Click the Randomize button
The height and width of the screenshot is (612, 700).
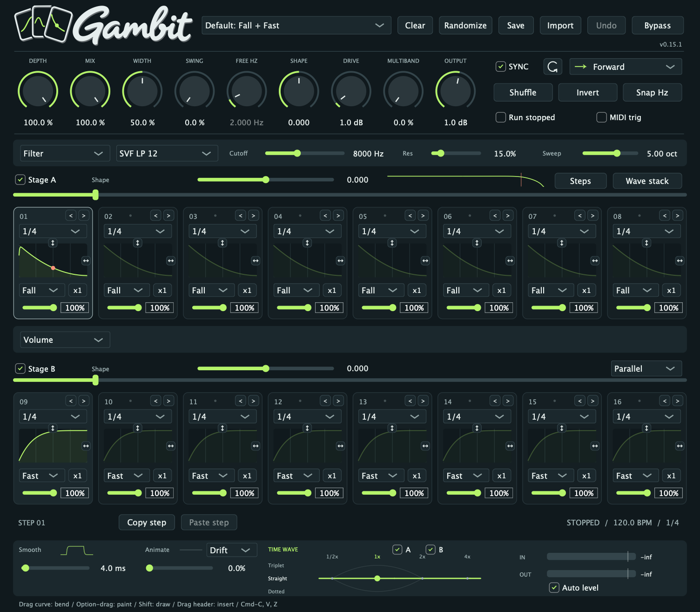pos(465,25)
